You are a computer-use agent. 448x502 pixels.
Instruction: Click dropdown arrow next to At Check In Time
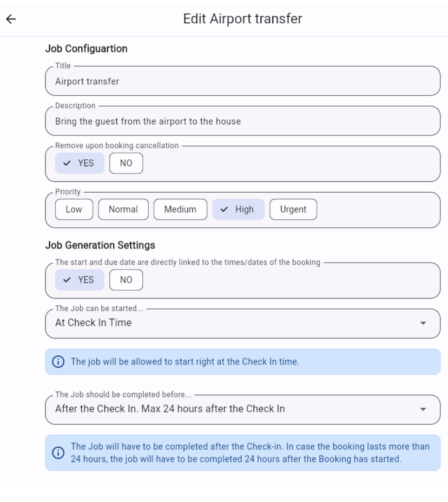pyautogui.click(x=423, y=323)
